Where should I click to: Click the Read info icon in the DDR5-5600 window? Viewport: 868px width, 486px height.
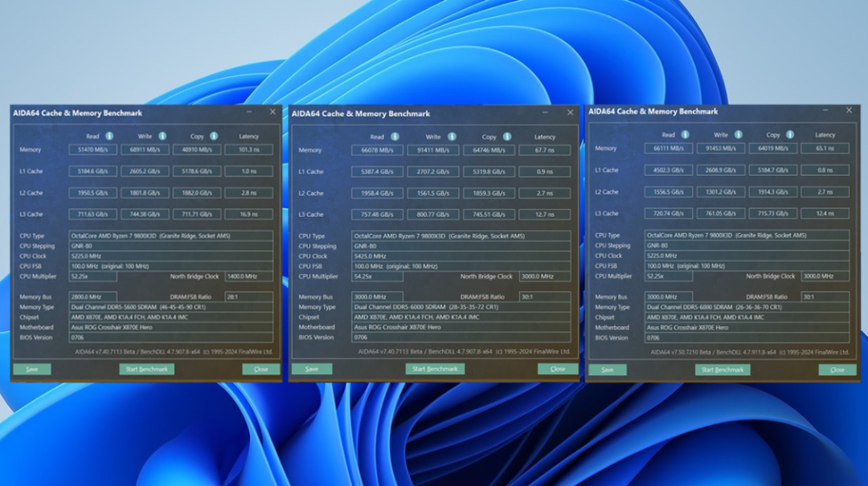click(x=109, y=137)
